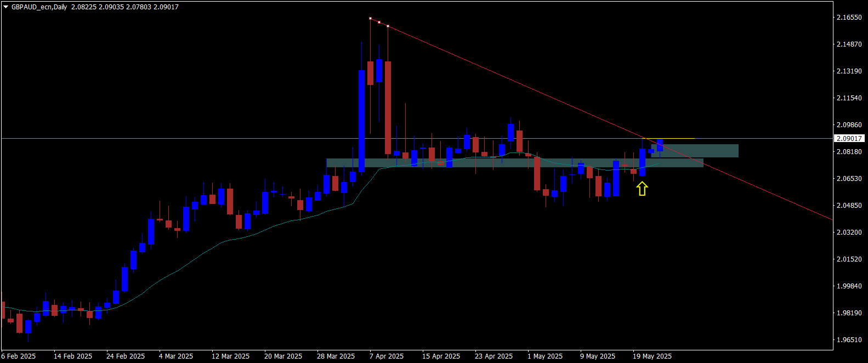This screenshot has height=363, width=868.
Task: Click the 2.06530 price axis label
Action: (849, 179)
